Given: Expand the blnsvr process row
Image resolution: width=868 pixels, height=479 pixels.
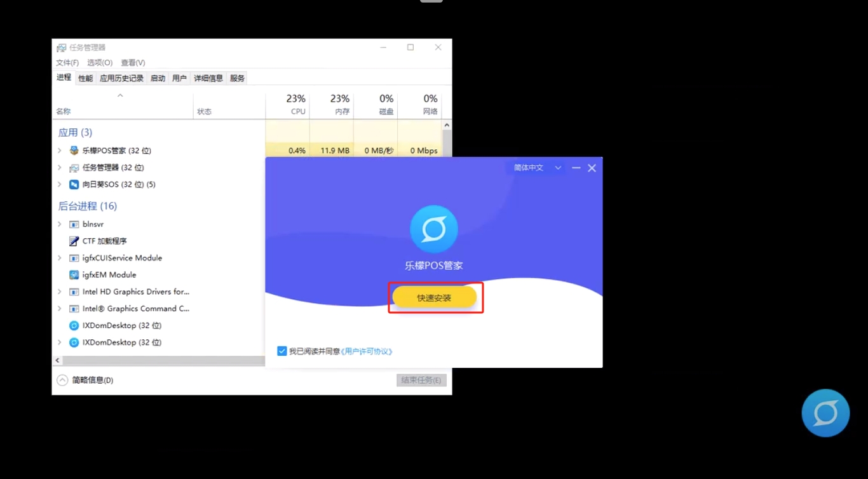Looking at the screenshot, I should click(59, 224).
